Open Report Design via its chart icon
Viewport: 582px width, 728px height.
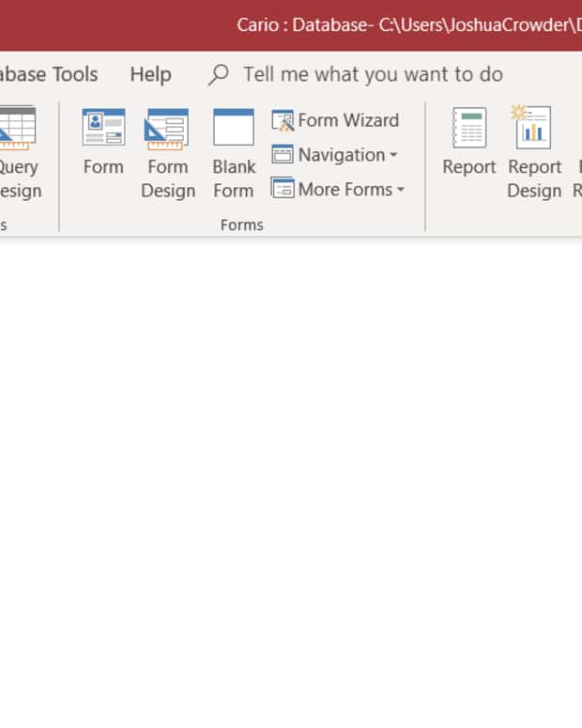point(532,128)
